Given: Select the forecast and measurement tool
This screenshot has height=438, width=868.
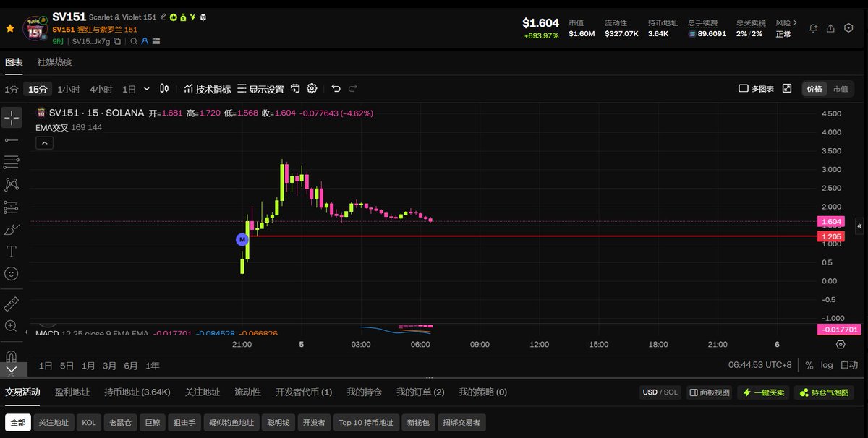Looking at the screenshot, I should point(12,207).
